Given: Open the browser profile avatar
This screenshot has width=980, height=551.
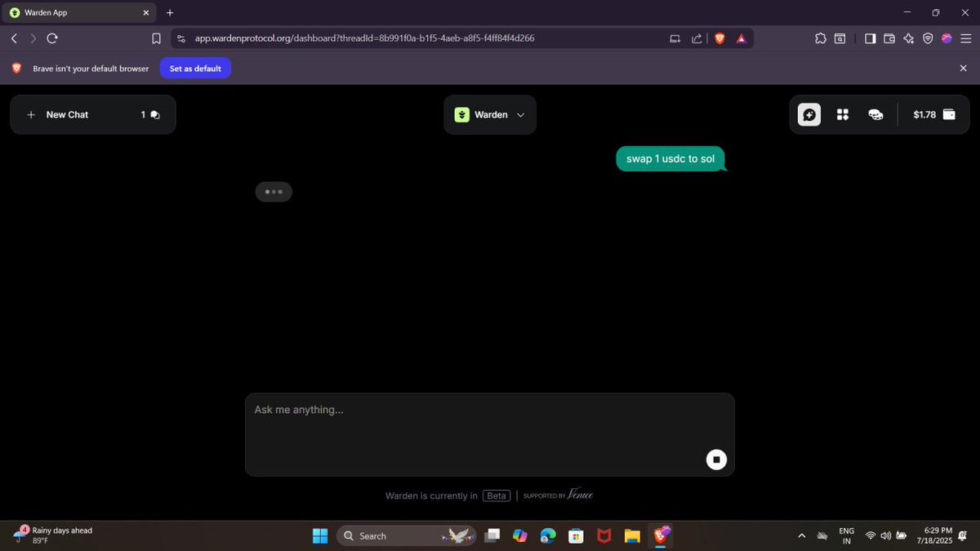Looking at the screenshot, I should [947, 38].
